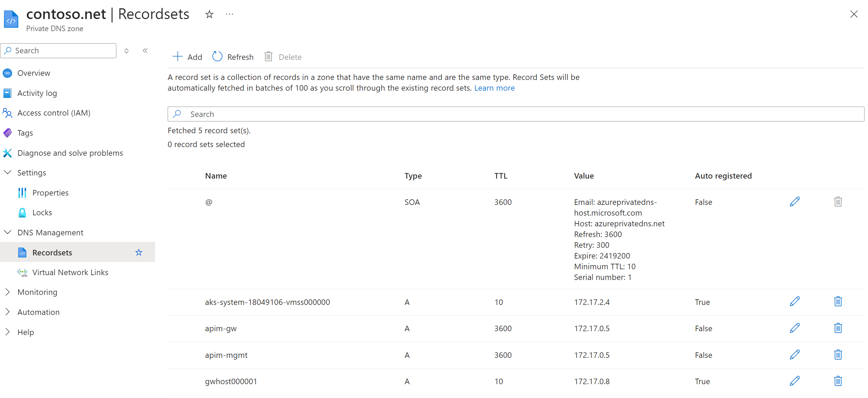Image resolution: width=868 pixels, height=398 pixels.
Task: Click the record sets Search box
Action: (516, 114)
